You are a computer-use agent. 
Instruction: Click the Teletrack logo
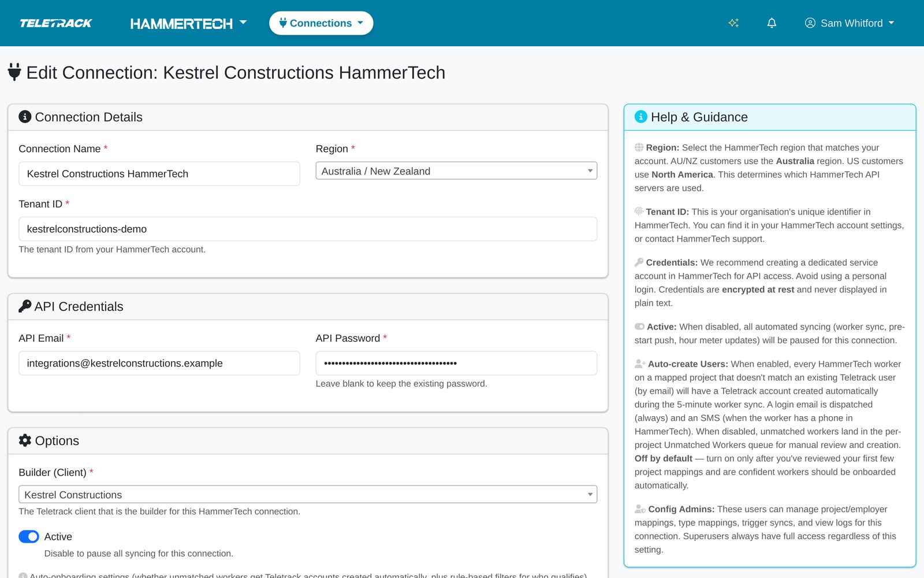coord(56,23)
